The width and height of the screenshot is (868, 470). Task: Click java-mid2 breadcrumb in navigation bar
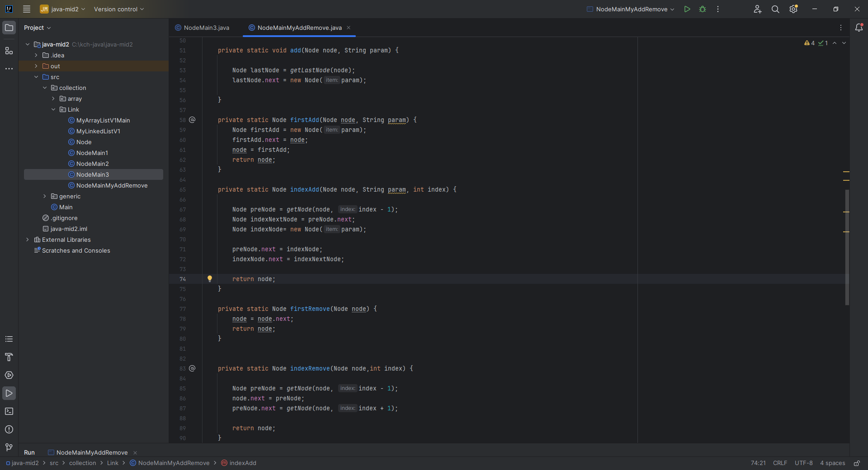click(22, 463)
